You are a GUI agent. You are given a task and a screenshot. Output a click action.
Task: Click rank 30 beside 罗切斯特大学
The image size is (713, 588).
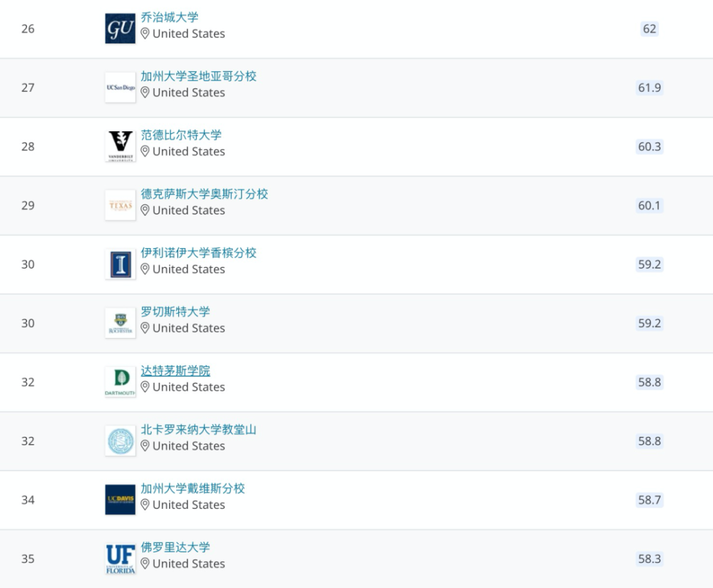point(28,324)
